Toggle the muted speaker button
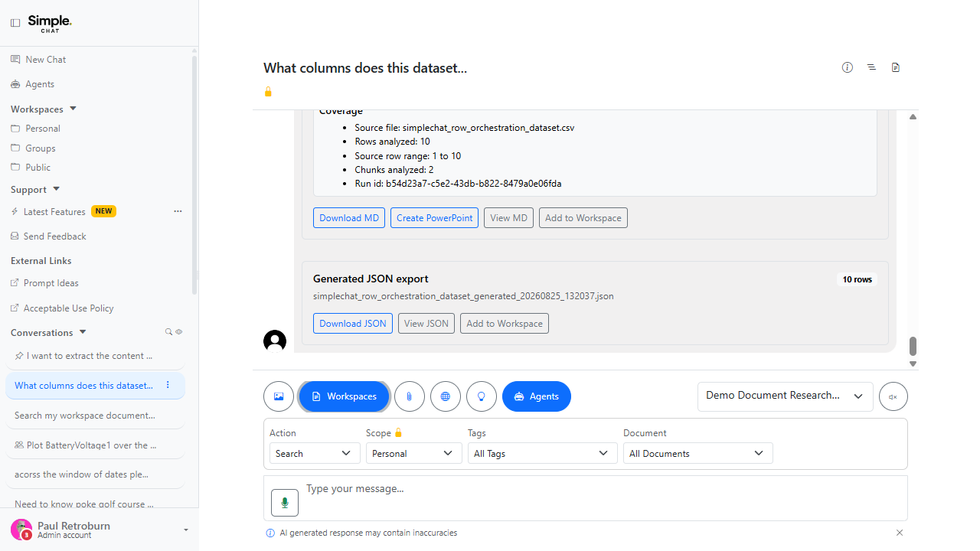Image resolution: width=980 pixels, height=551 pixels. coord(893,396)
